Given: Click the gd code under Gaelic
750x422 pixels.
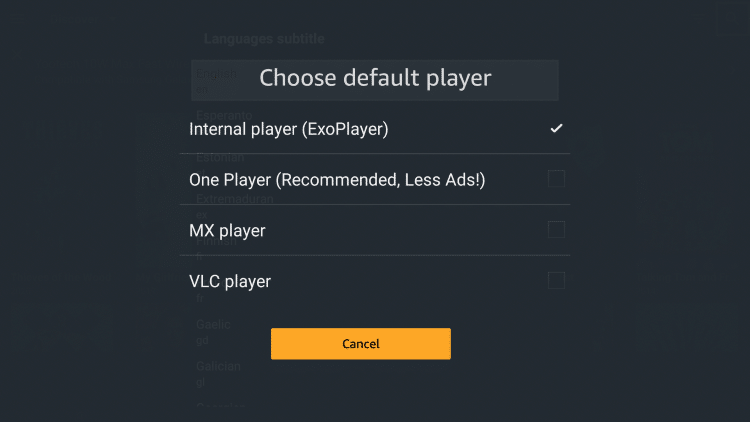Looking at the screenshot, I should coord(202,341).
